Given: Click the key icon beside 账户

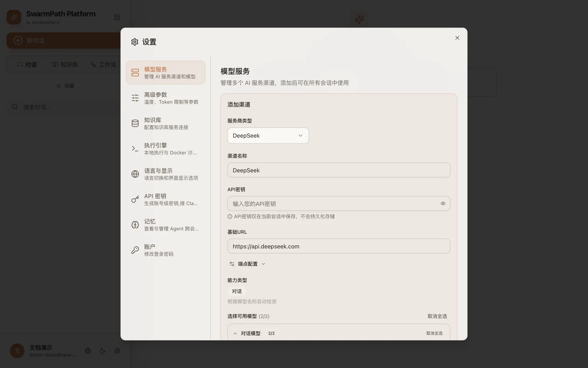Looking at the screenshot, I should pyautogui.click(x=135, y=250).
